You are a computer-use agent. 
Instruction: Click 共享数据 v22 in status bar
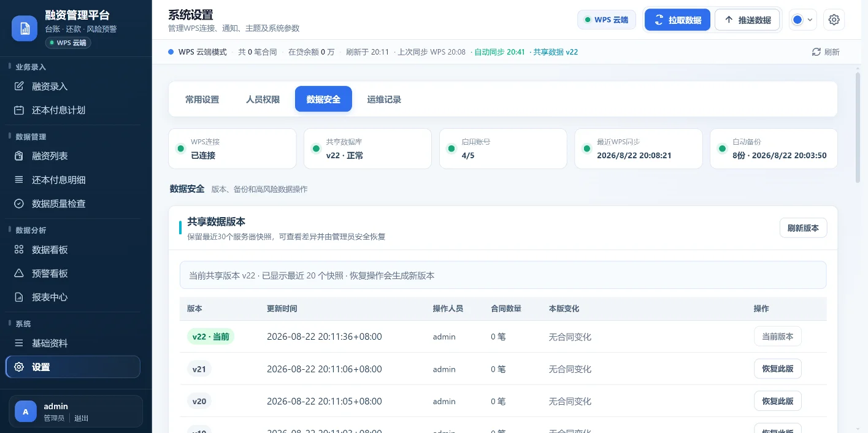pos(556,52)
